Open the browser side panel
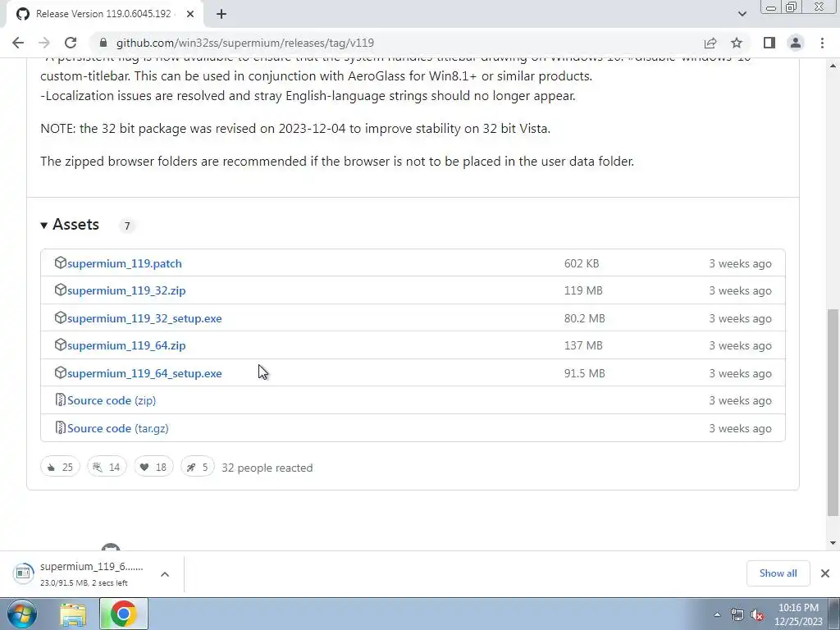Viewport: 840px width, 630px height. [769, 43]
